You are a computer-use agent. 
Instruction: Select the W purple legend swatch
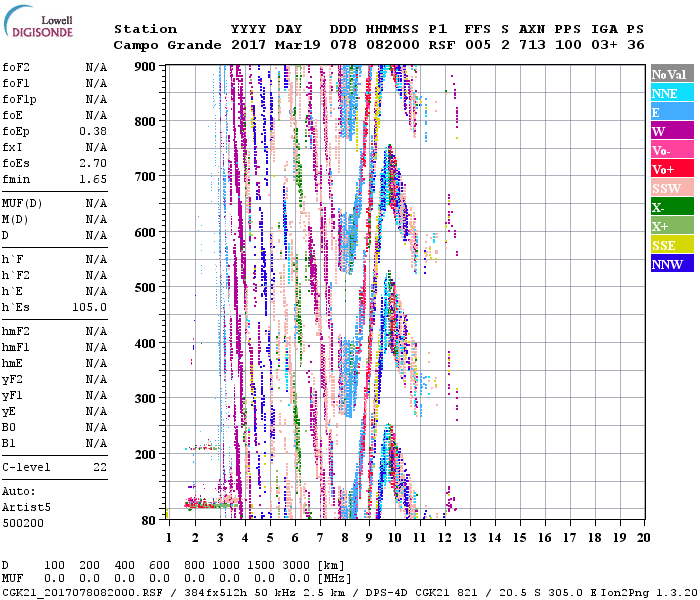[x=672, y=131]
